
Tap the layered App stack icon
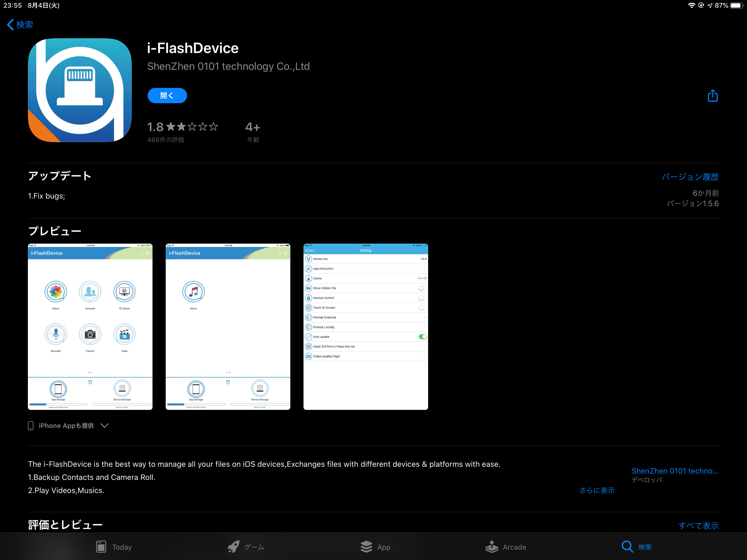[x=366, y=547]
